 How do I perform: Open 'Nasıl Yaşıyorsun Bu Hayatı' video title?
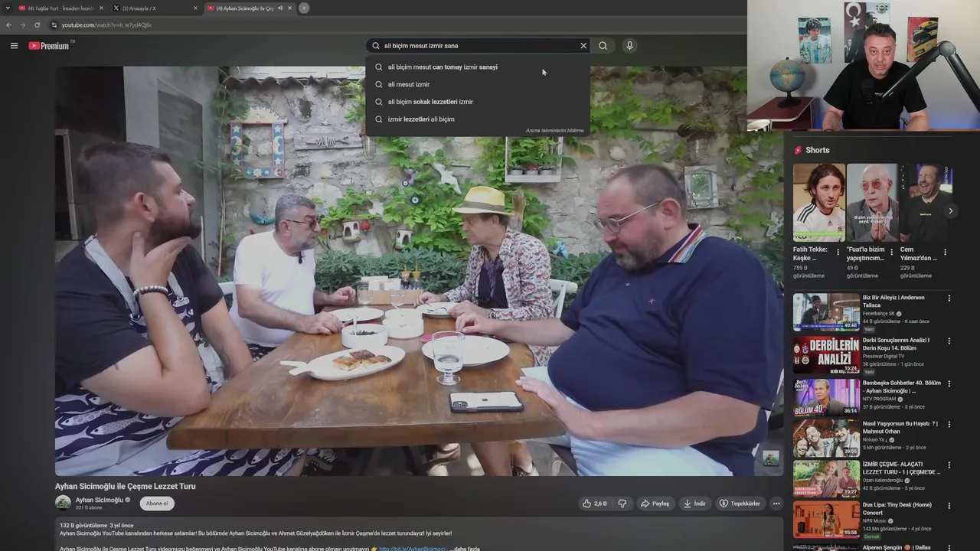(900, 427)
